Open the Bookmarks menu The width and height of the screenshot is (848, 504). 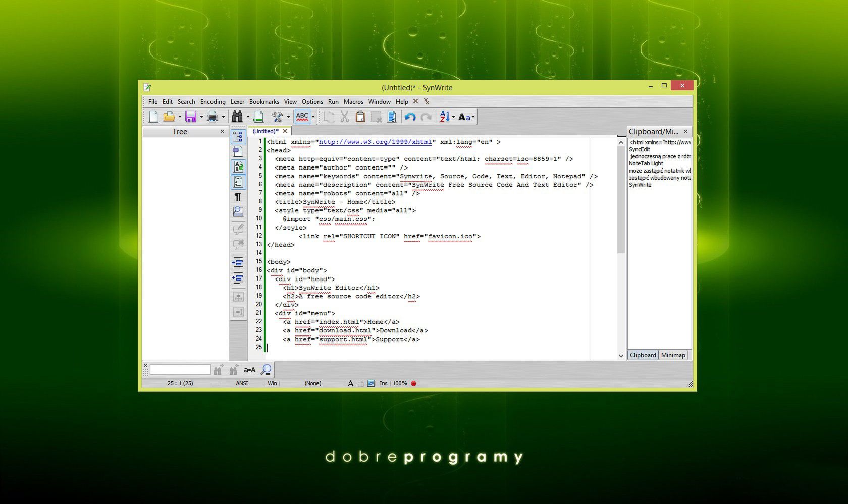click(x=264, y=102)
